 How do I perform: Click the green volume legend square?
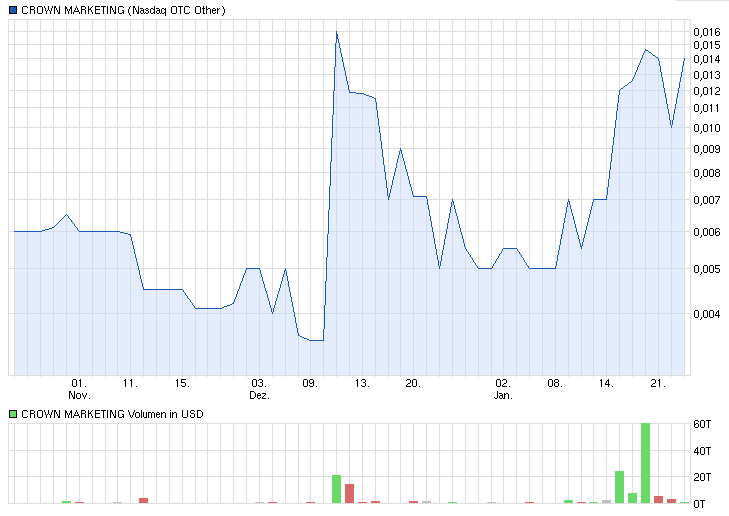tap(13, 413)
